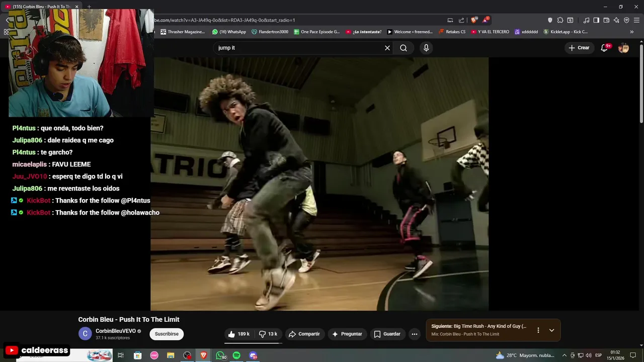Open clock showing 01:32

coord(615,355)
